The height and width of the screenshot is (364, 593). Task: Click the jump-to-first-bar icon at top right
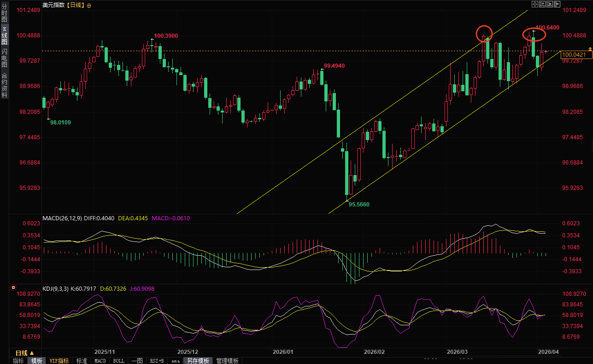click(542, 4)
